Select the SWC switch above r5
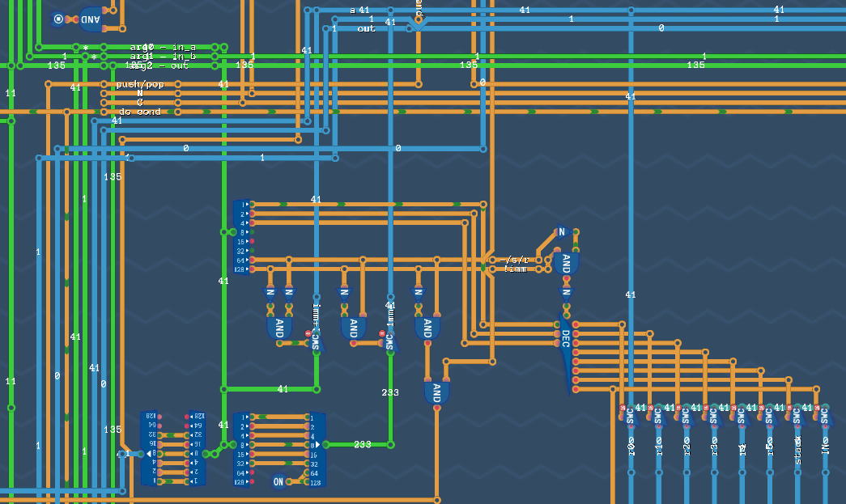This screenshot has height=504, width=846. pos(769,416)
